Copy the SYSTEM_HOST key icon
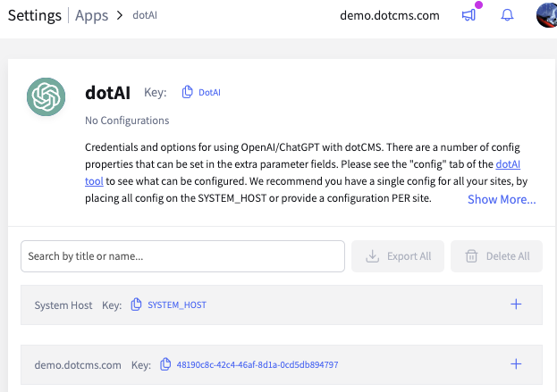This screenshot has height=392, width=557. 136,304
